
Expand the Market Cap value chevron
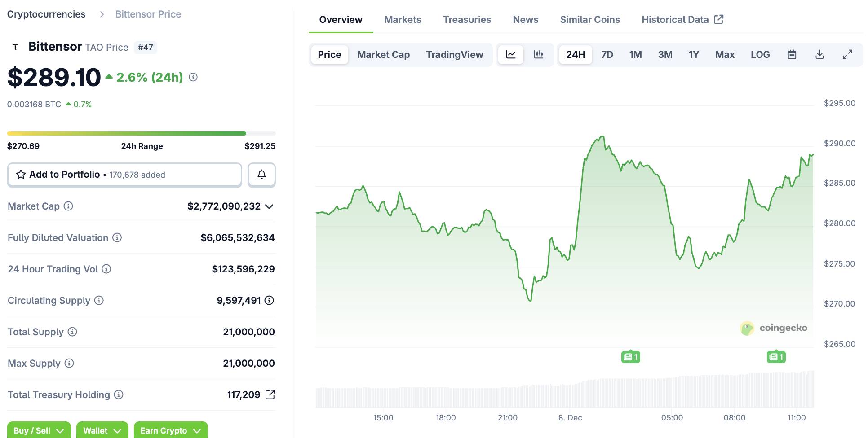[x=269, y=206]
